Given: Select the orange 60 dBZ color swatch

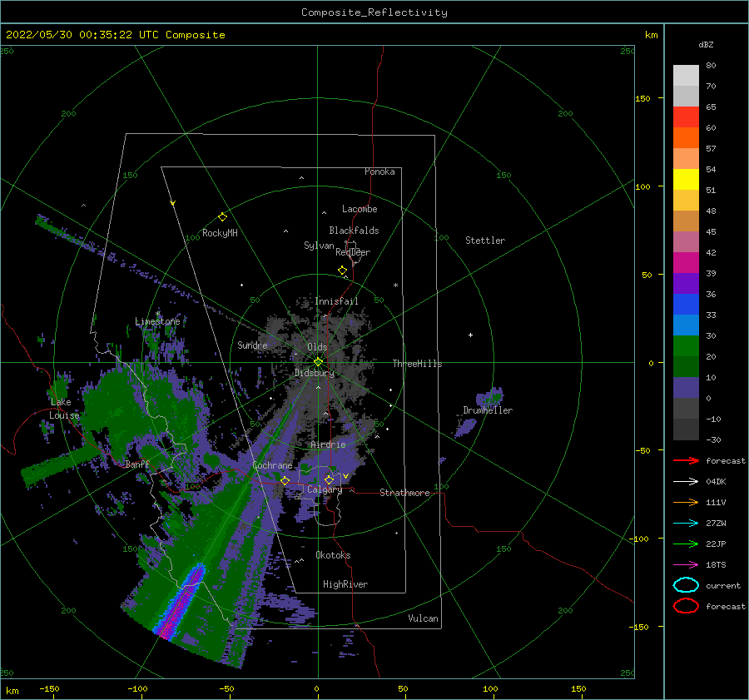Looking at the screenshot, I should [686, 138].
